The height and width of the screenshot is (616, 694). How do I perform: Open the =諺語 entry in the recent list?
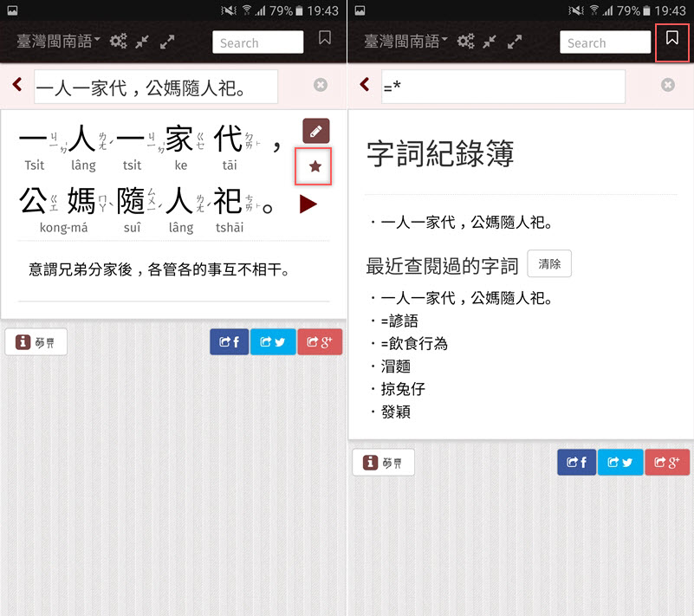(x=399, y=321)
